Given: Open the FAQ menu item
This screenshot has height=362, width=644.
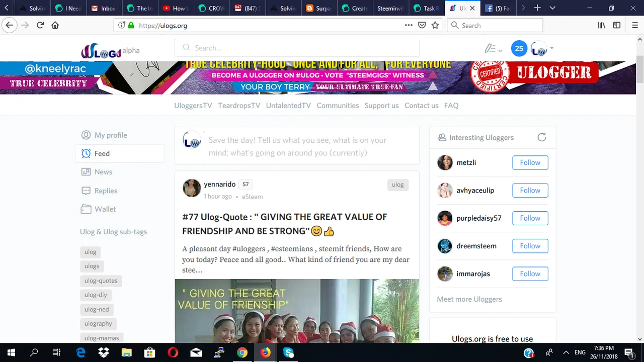Looking at the screenshot, I should 451,106.
